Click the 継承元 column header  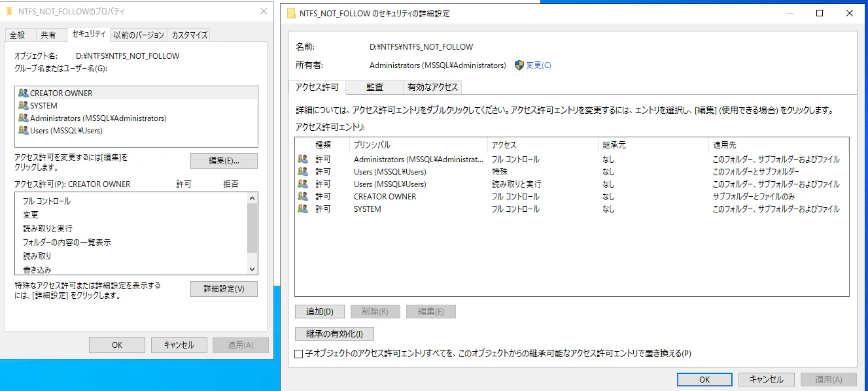pyautogui.click(x=653, y=145)
